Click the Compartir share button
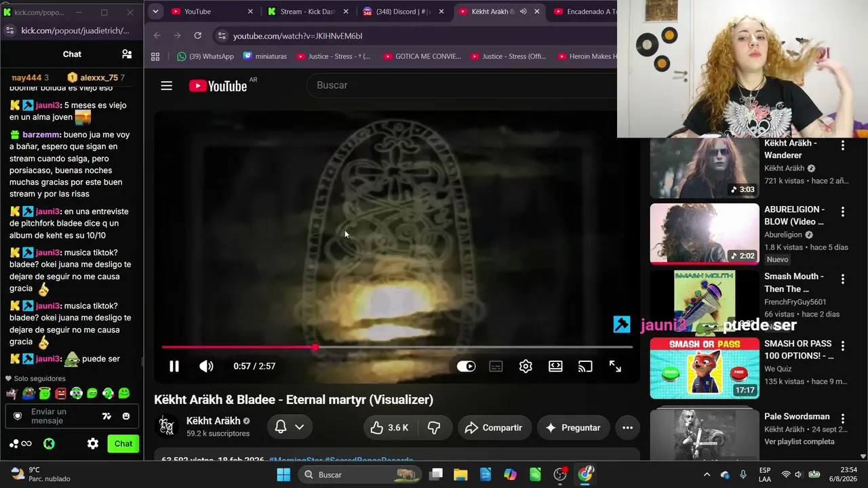The image size is (868, 488). 494,428
